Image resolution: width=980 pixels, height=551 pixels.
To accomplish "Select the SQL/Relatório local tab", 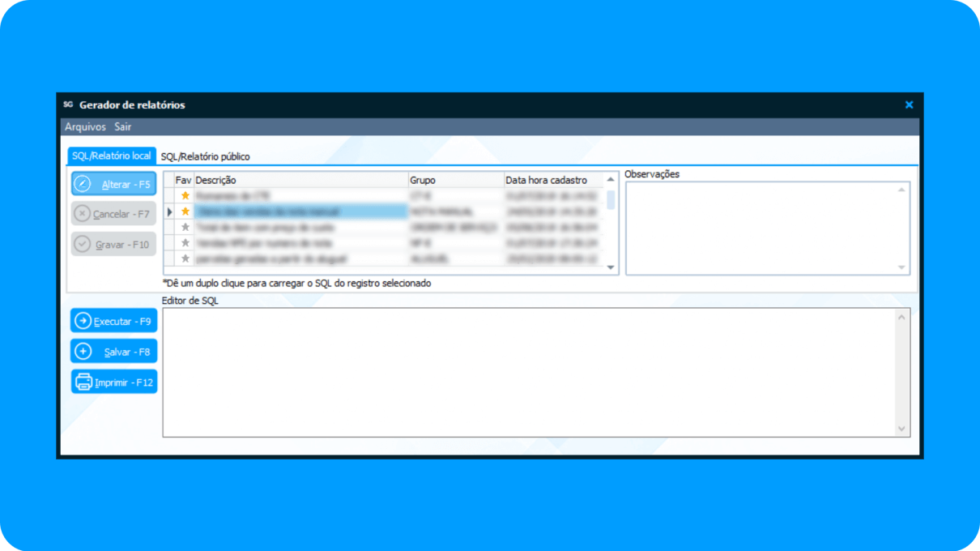I will click(111, 156).
